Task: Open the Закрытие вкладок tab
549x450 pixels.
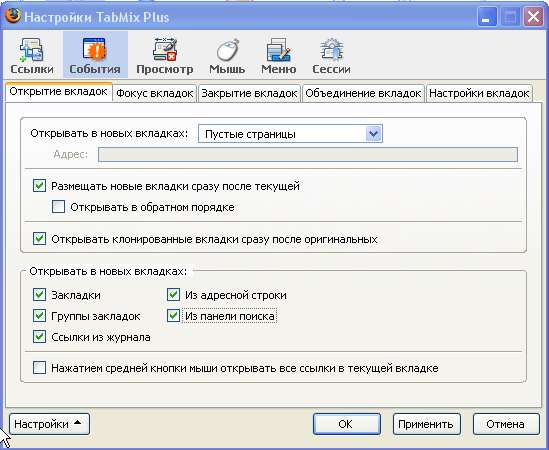Action: coord(249,94)
